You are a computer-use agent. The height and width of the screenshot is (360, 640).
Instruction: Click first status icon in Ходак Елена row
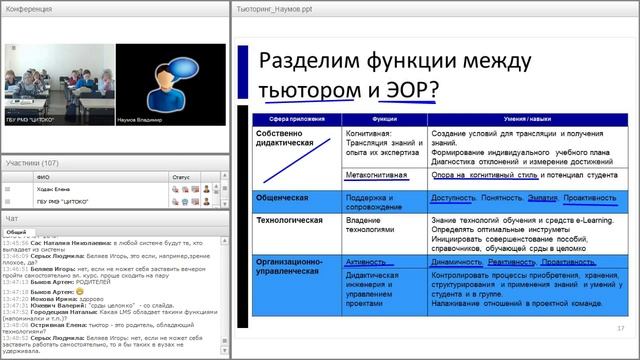(175, 189)
